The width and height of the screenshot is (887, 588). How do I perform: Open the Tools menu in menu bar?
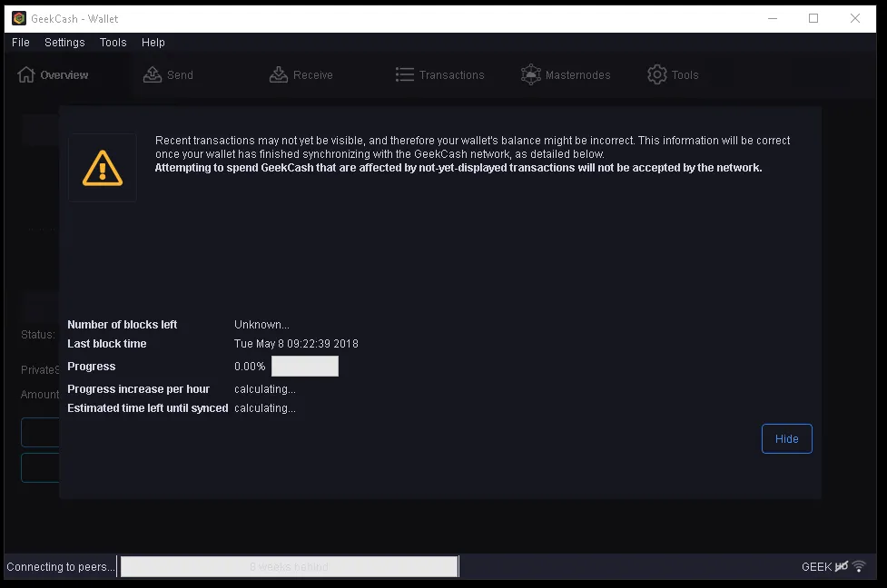[x=113, y=43]
